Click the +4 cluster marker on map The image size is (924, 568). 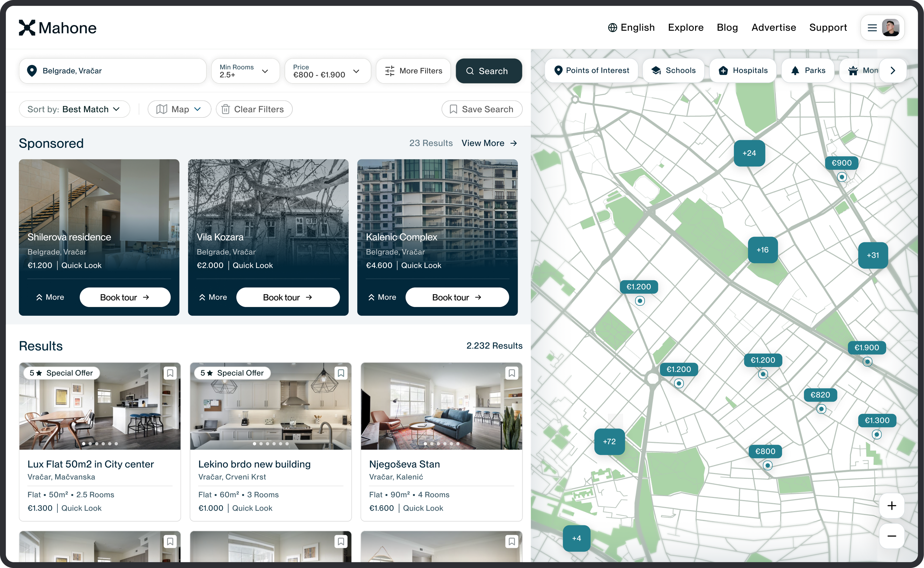577,538
